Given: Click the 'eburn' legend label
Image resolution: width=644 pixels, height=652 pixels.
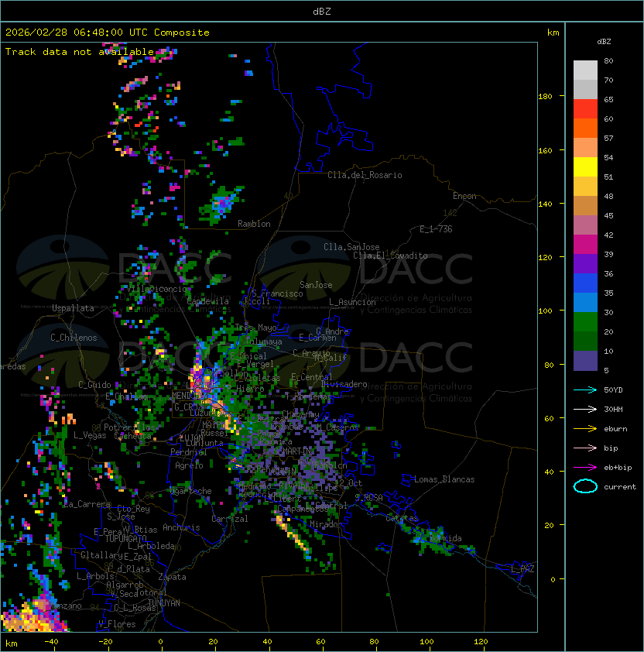Looking at the screenshot, I should pyautogui.click(x=615, y=429).
